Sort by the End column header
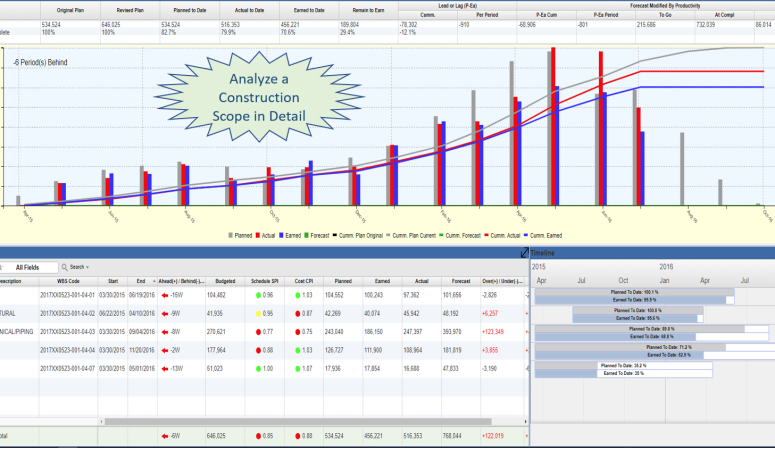775x450 pixels. pos(141,281)
